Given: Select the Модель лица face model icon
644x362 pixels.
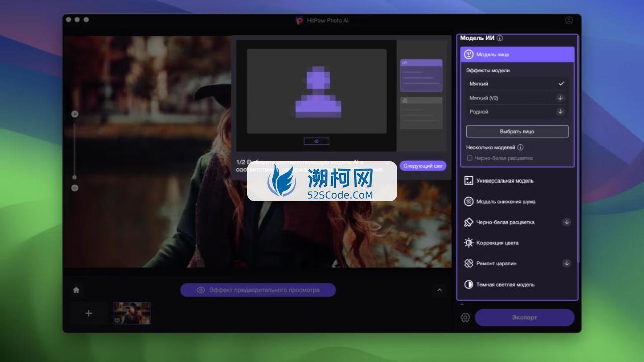Looking at the screenshot, I should (x=469, y=54).
